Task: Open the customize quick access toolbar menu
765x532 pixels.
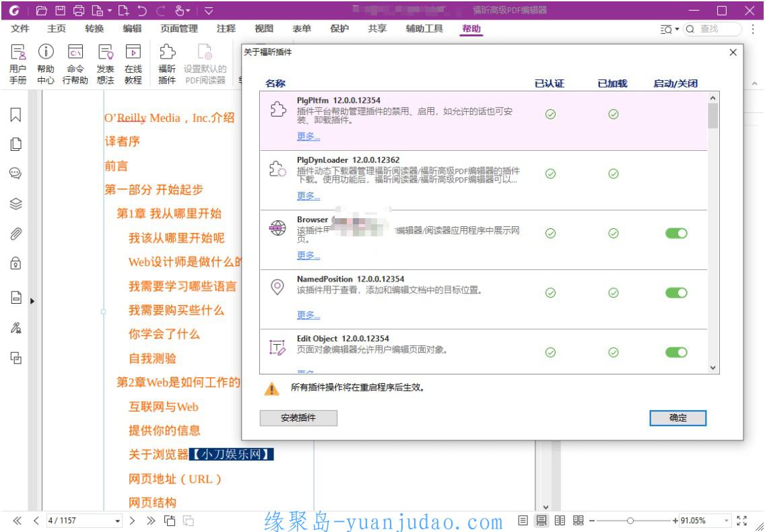Action: 208,10
